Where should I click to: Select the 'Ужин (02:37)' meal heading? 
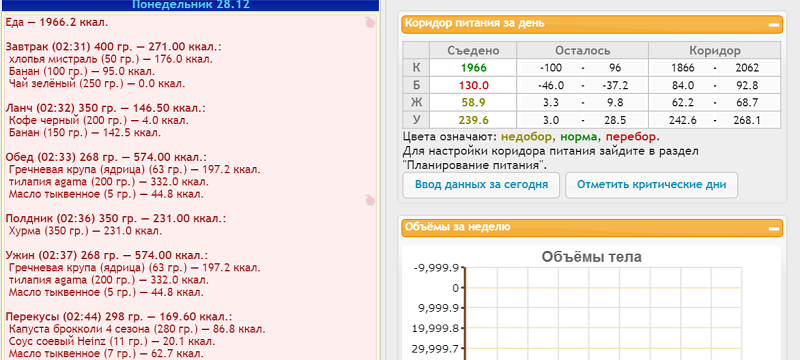(107, 255)
